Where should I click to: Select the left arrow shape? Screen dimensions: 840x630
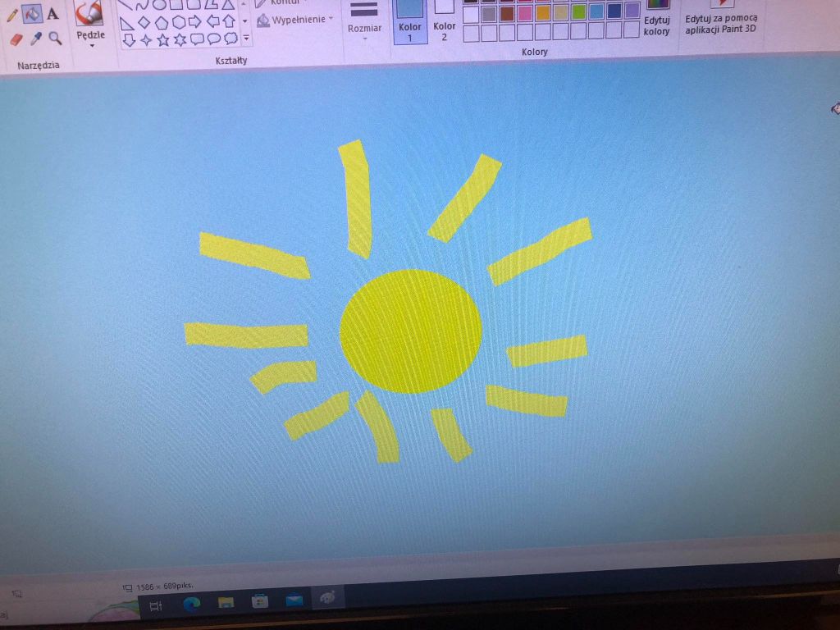[x=212, y=21]
